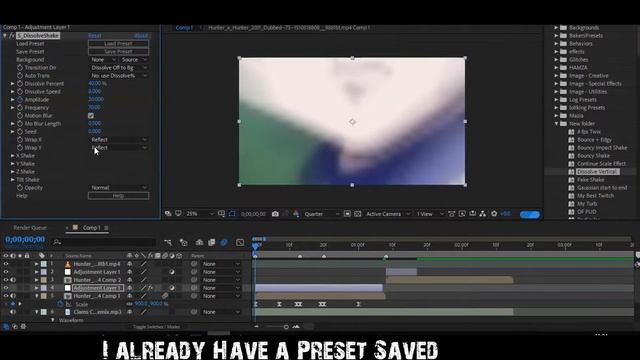Click the Reset link for S_DissolveShake

pyautogui.click(x=95, y=36)
